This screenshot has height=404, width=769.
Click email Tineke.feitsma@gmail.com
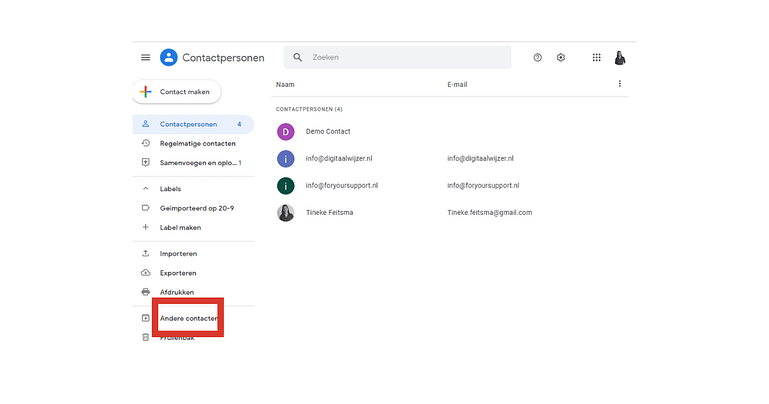tap(489, 212)
